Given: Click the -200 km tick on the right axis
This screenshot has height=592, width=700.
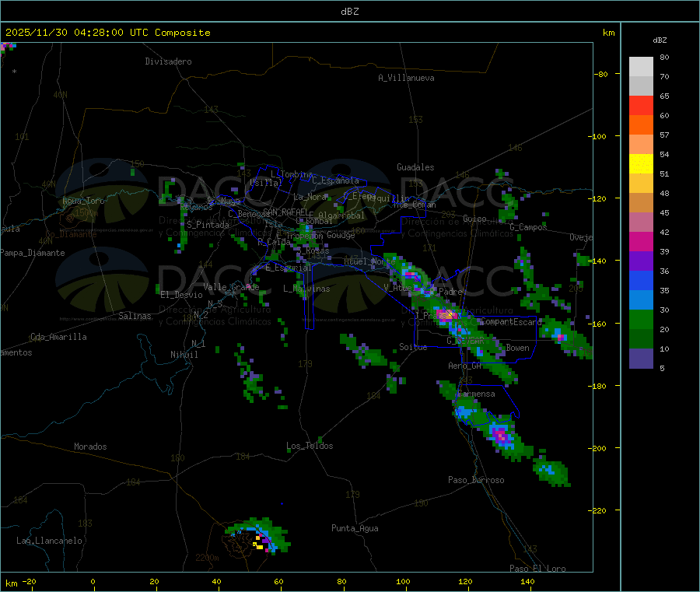Looking at the screenshot, I should pyautogui.click(x=597, y=448).
